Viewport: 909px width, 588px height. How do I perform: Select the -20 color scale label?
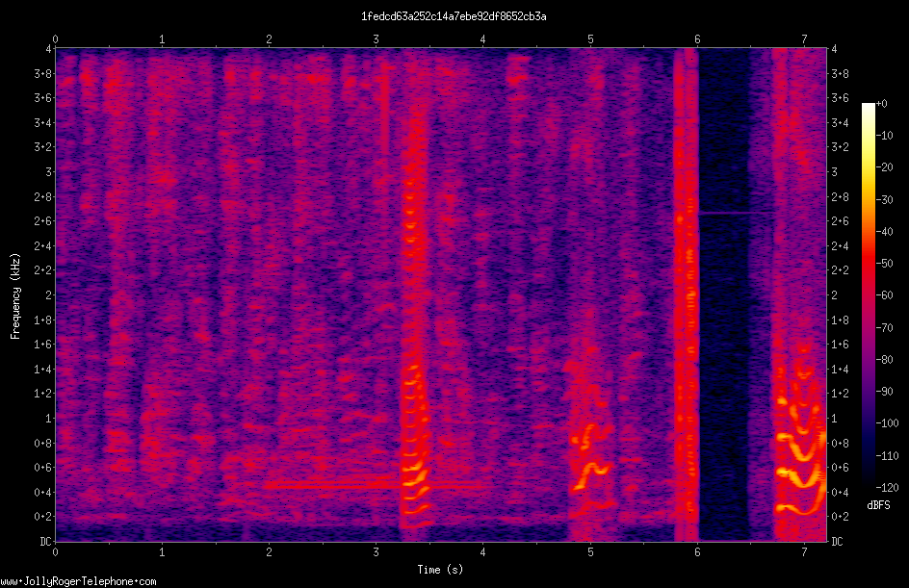(x=885, y=167)
